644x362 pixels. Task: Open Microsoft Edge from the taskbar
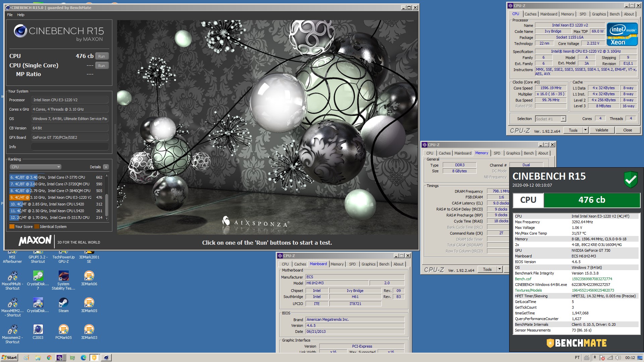[x=84, y=358]
